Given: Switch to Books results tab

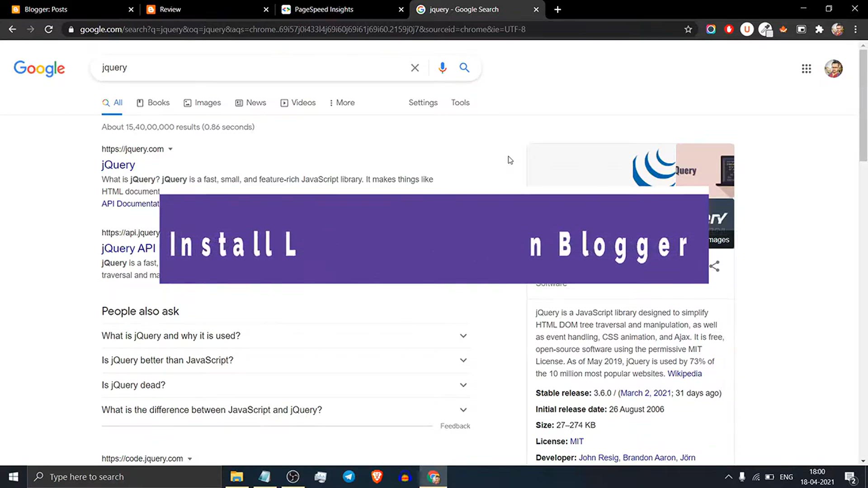Looking at the screenshot, I should click(153, 103).
